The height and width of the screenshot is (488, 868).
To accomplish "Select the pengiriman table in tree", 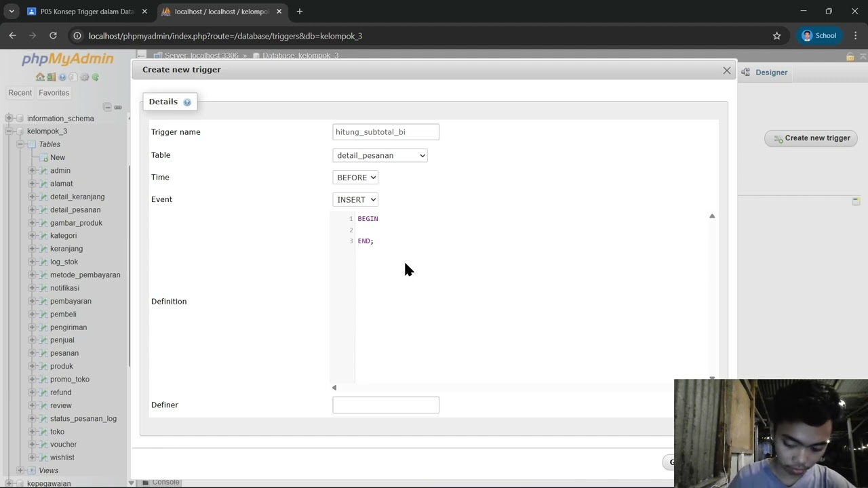I will pyautogui.click(x=68, y=327).
